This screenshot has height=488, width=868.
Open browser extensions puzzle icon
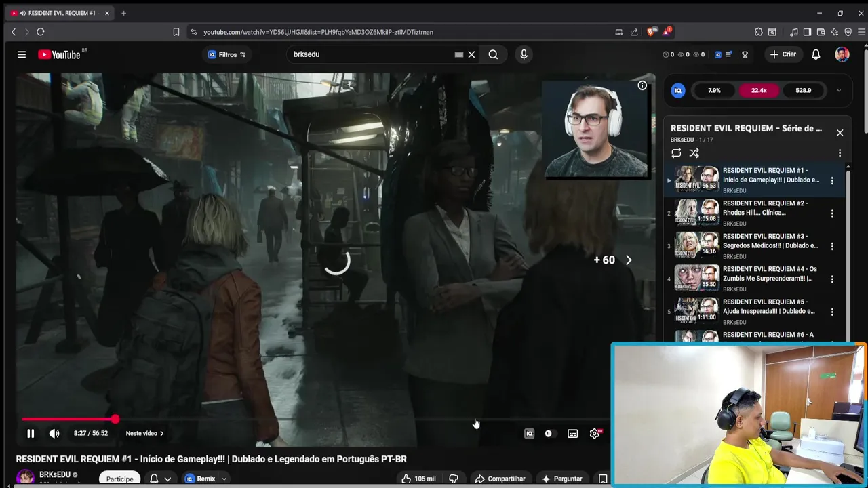(x=759, y=32)
